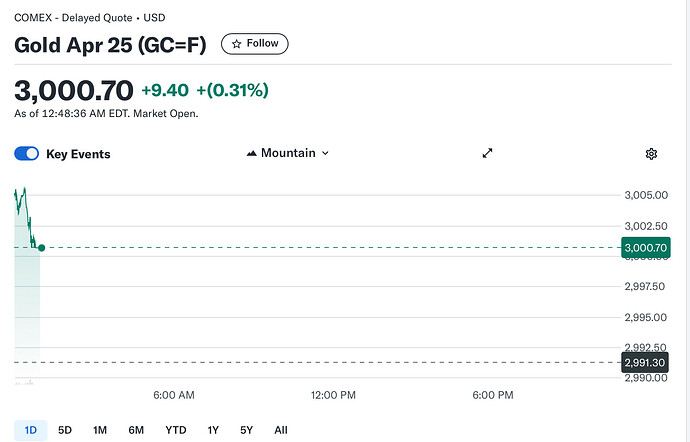This screenshot has width=690, height=442.
Task: Switch chart to 6M range
Action: (136, 430)
